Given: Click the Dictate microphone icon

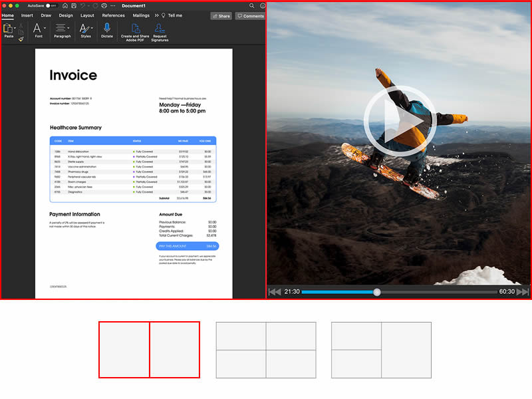Looking at the screenshot, I should 106,29.
